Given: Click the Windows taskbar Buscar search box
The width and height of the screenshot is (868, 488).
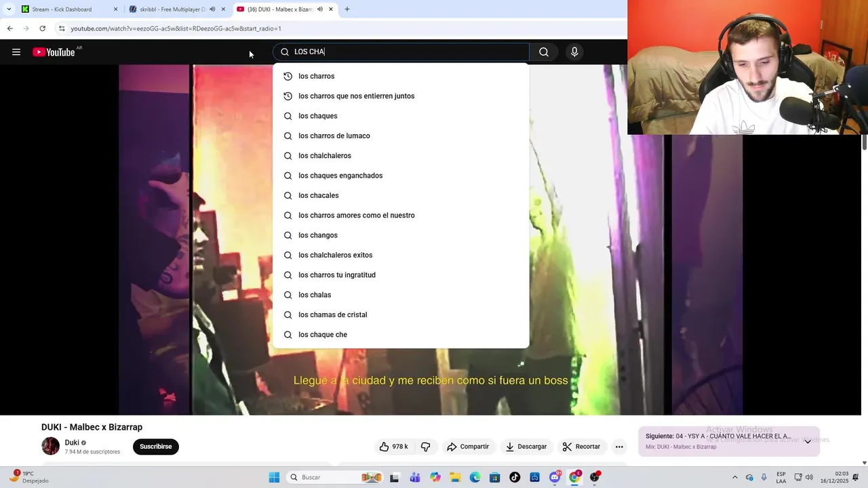Looking at the screenshot, I should tap(334, 477).
